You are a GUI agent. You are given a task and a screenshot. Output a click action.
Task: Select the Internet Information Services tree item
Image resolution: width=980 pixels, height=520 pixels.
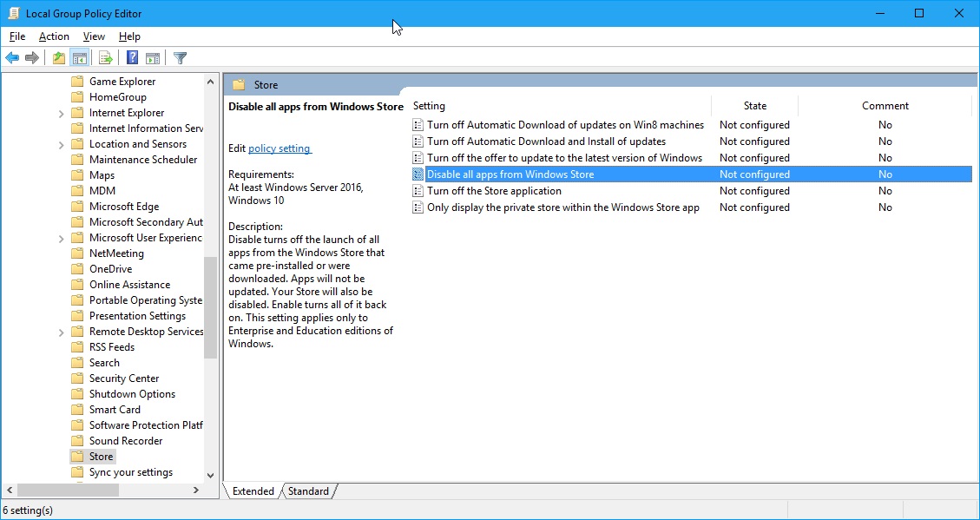click(146, 128)
